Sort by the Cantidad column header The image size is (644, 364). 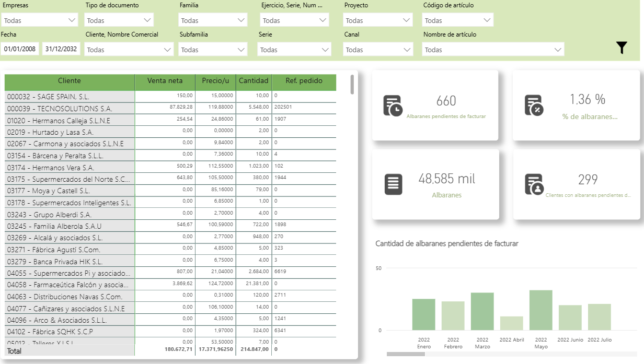[254, 81]
